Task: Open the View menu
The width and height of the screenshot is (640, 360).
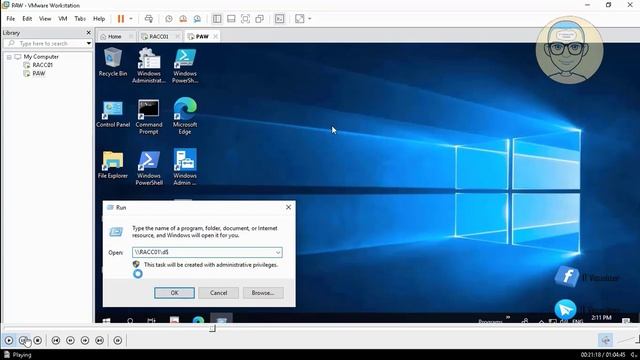Action: click(x=45, y=19)
